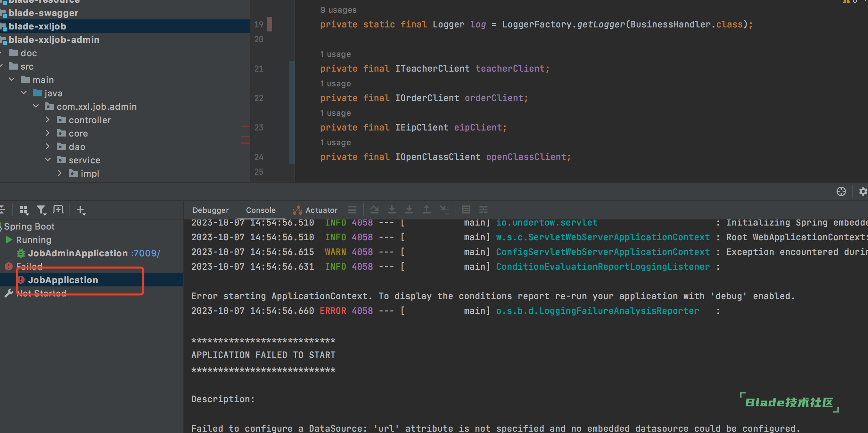The width and height of the screenshot is (868, 433).
Task: Click the Add Service plus icon
Action: point(81,210)
